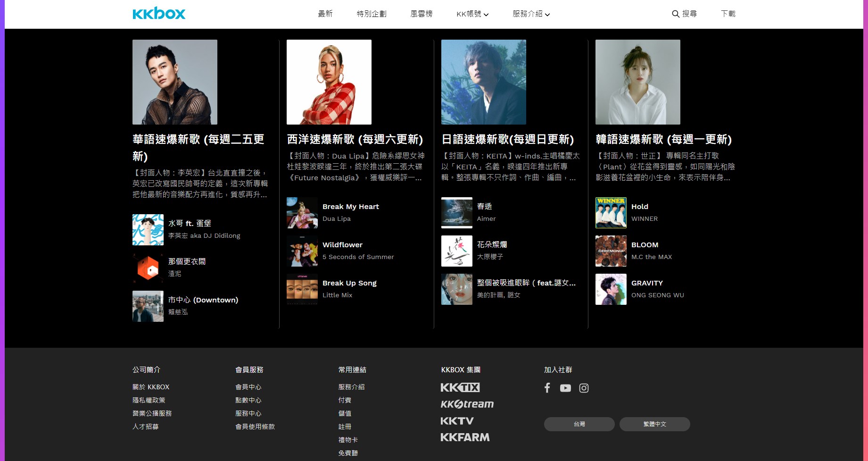Open the 隱私權政策 footer link

click(x=149, y=400)
